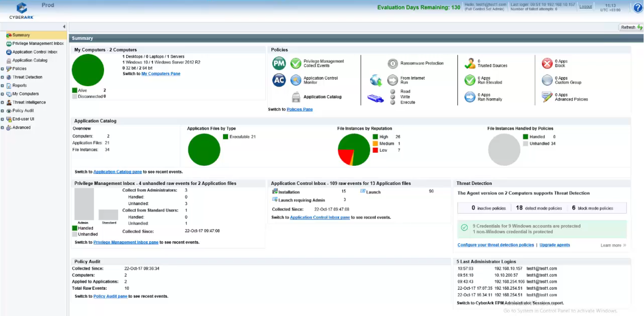Click the Threat Intelligence sidebar icon

[x=9, y=102]
